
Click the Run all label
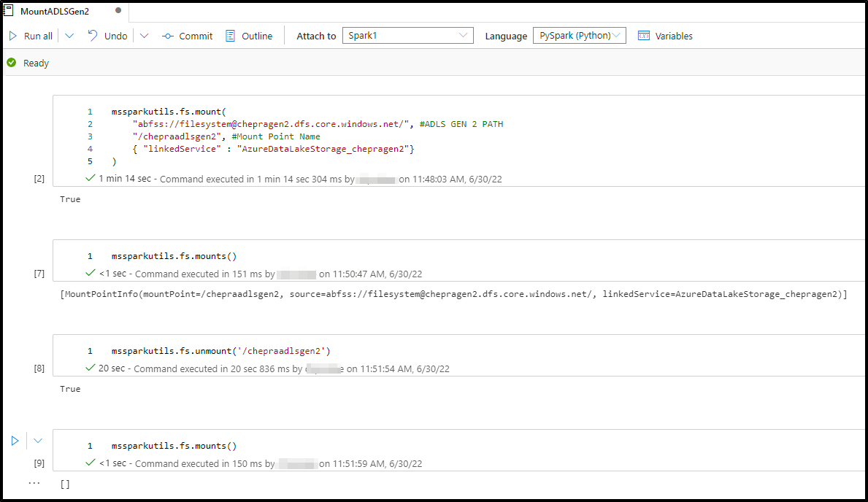pyautogui.click(x=38, y=36)
